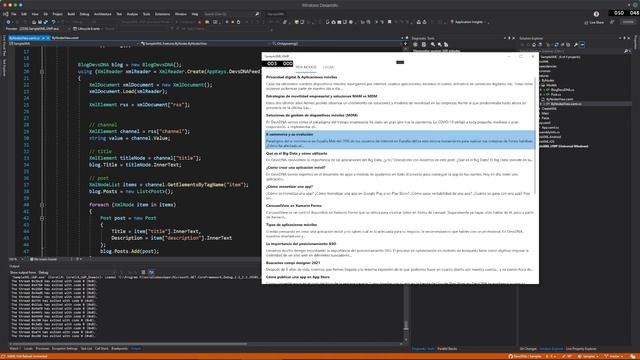The width and height of the screenshot is (640, 360).
Task: Switch to ByNodesView.xaml editor tab
Action: pos(65,38)
